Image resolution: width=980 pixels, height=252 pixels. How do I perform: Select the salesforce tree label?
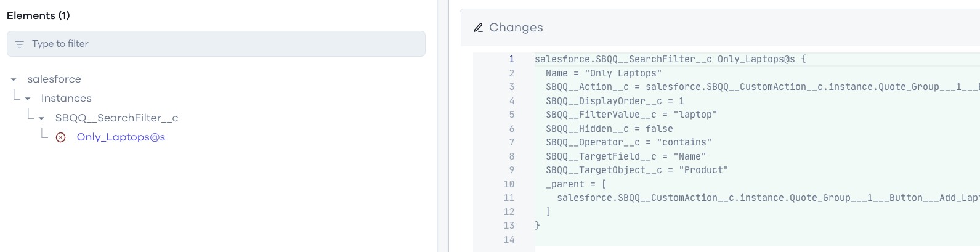coord(54,79)
